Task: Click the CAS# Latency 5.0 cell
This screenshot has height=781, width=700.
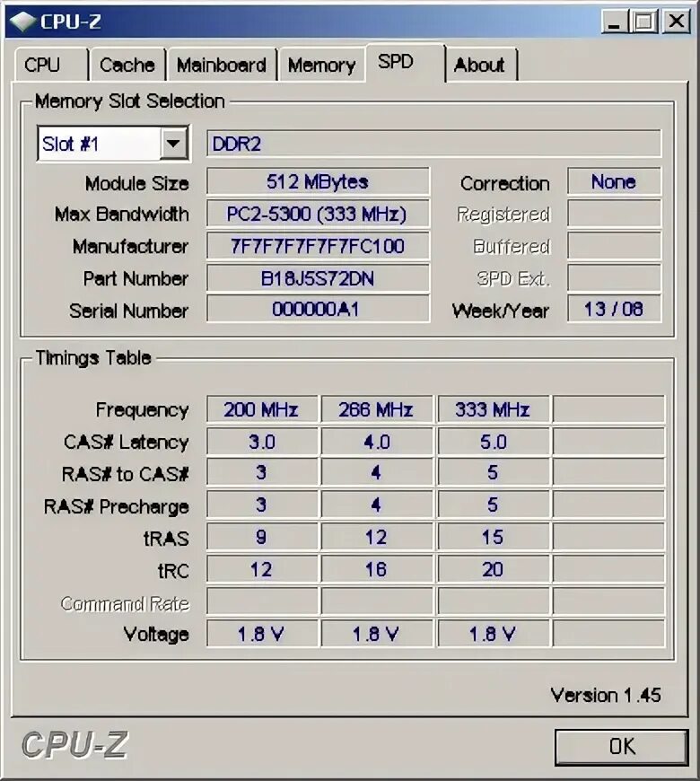Action: click(494, 442)
